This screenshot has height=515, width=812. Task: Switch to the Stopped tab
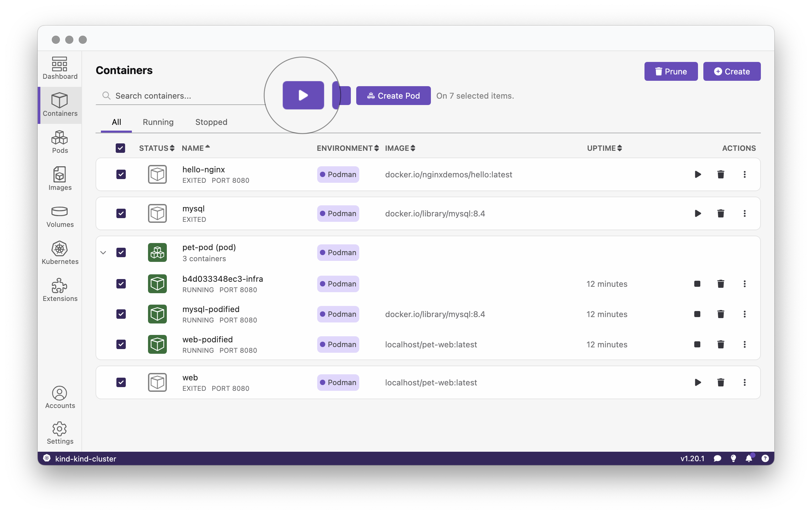[211, 122]
